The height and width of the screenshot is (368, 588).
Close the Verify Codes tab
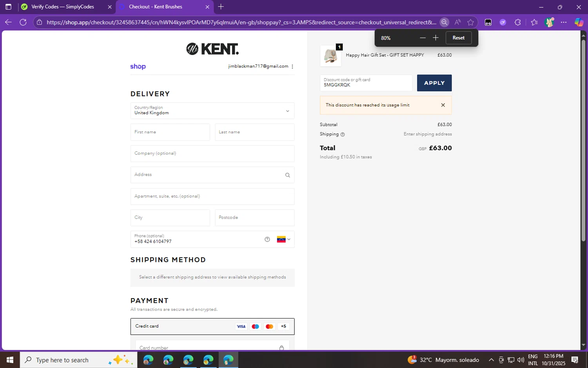(110, 7)
